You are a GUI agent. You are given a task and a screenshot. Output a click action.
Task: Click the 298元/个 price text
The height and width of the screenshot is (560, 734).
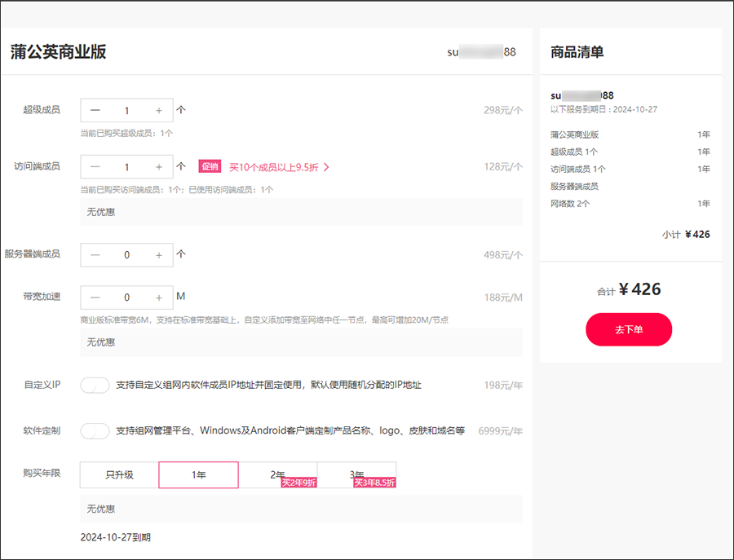503,110
